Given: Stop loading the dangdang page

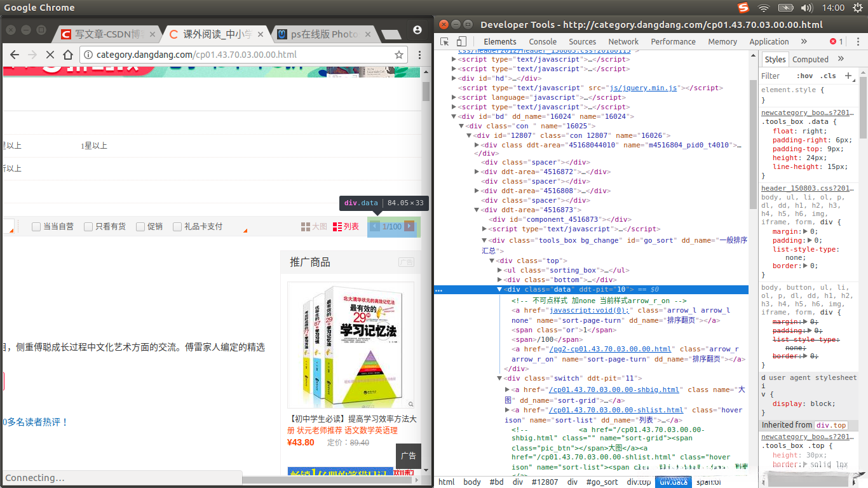Looking at the screenshot, I should pos(50,55).
